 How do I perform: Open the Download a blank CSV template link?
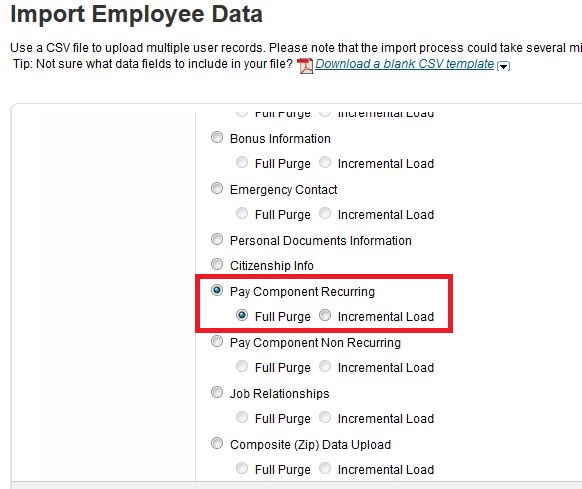405,64
